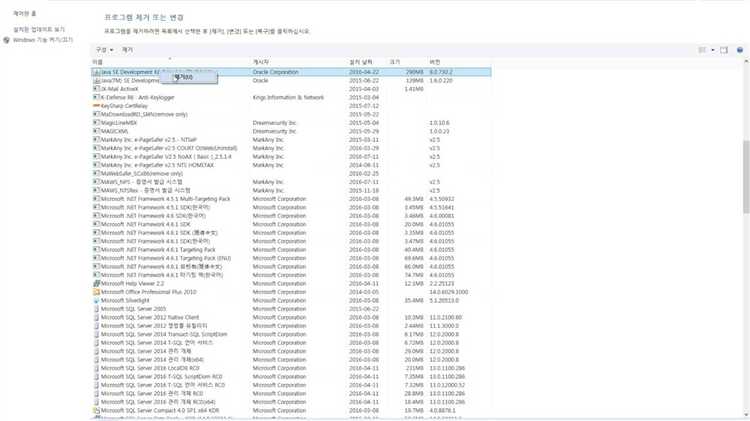Click Kings Information & Network publisher cell
The height and width of the screenshot is (421, 750).
tap(288, 98)
